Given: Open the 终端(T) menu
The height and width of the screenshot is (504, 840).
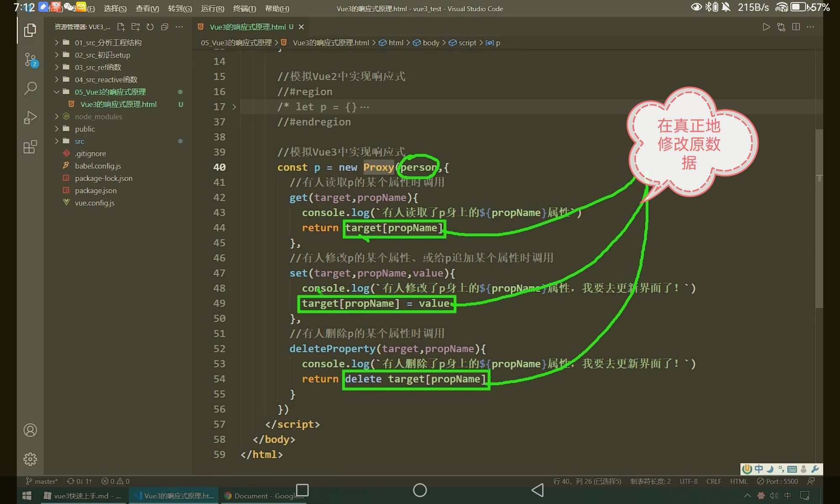Looking at the screenshot, I should click(x=244, y=8).
